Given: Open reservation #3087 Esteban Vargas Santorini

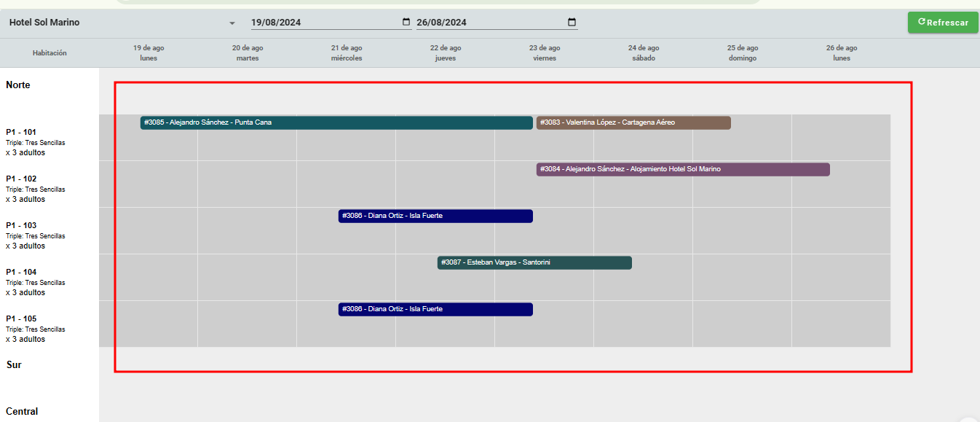Looking at the screenshot, I should point(534,262).
